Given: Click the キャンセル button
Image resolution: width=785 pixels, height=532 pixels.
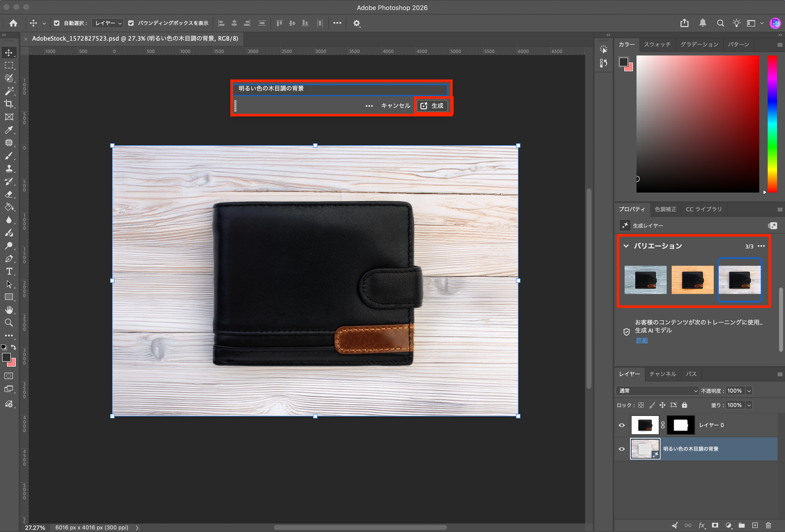Looking at the screenshot, I should click(396, 106).
